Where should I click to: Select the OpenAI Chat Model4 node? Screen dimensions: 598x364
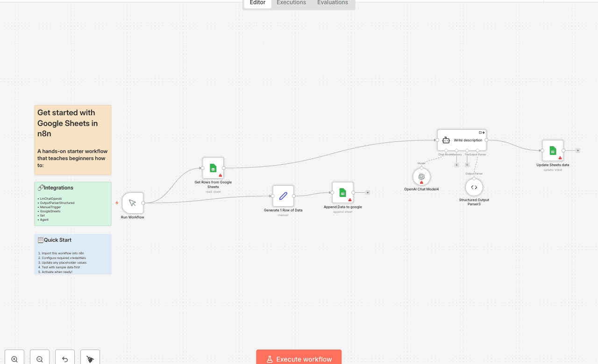click(x=421, y=177)
